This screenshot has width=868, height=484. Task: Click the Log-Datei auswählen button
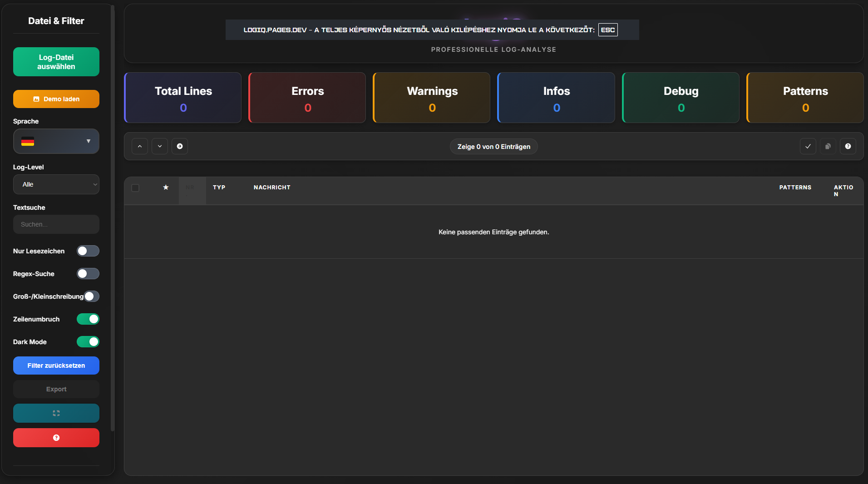[56, 62]
